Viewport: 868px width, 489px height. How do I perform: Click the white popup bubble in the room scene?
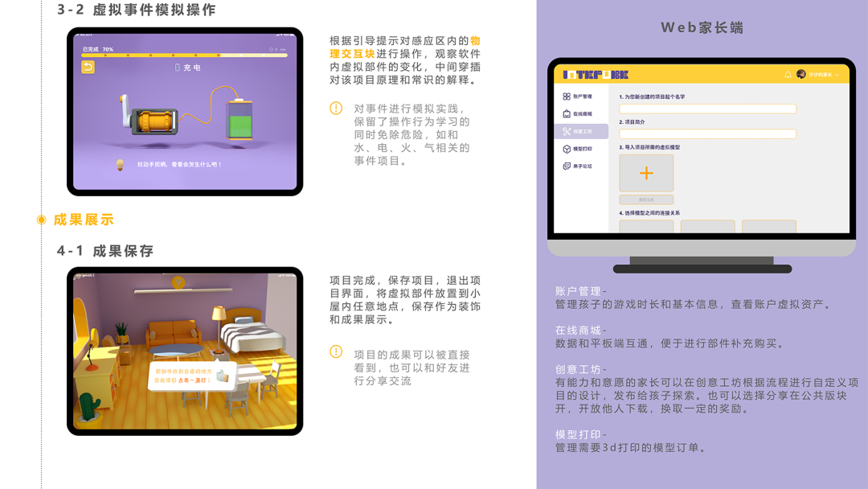click(191, 376)
